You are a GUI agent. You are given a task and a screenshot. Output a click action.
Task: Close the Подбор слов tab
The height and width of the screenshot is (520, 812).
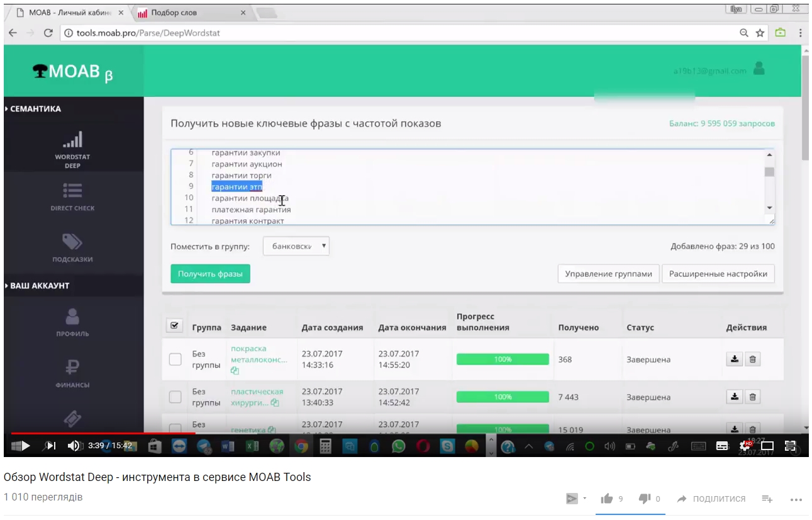[243, 13]
